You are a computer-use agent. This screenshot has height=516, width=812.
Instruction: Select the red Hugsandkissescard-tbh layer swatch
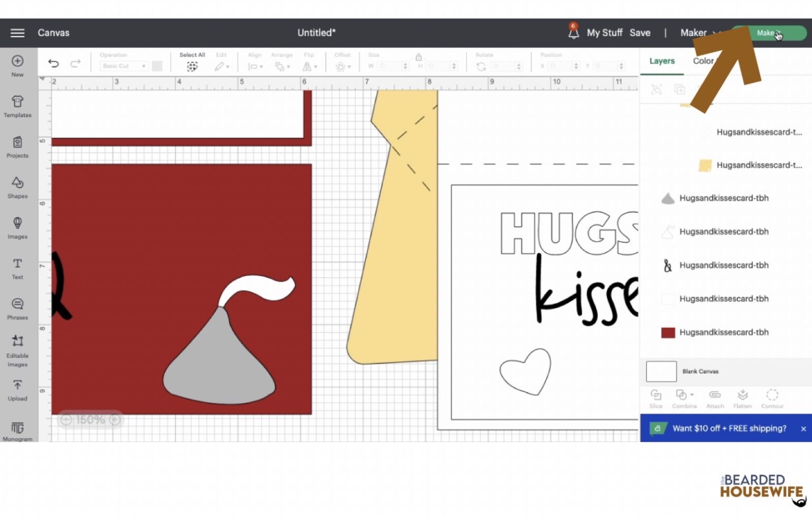(668, 333)
